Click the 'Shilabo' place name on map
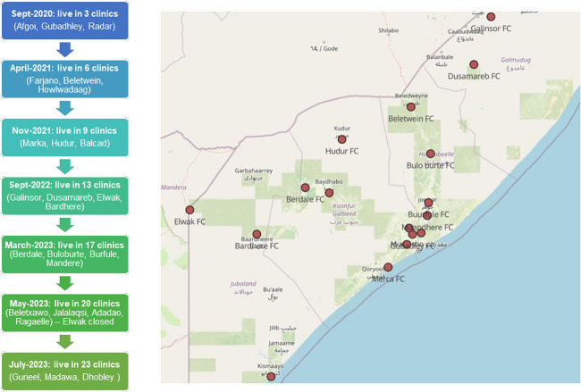The image size is (581, 392). click(388, 30)
